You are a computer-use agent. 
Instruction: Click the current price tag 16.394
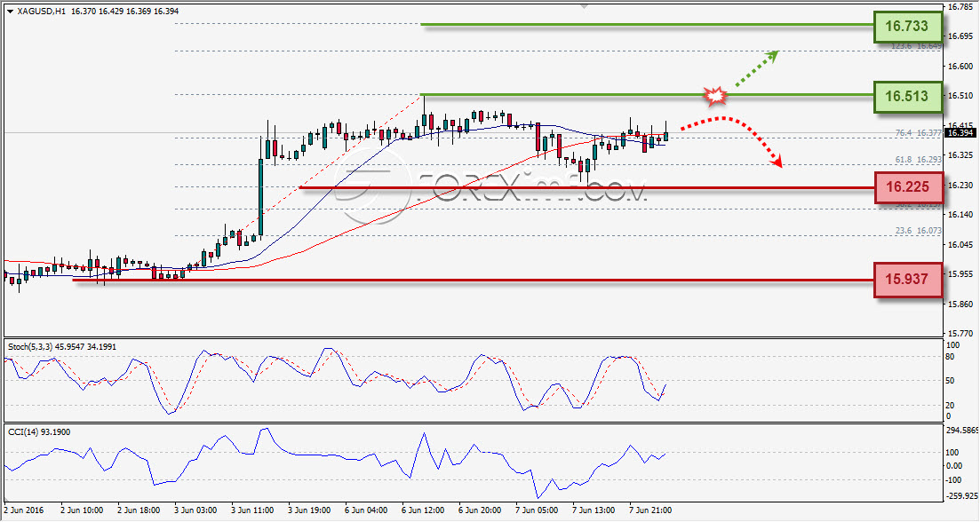(960, 133)
